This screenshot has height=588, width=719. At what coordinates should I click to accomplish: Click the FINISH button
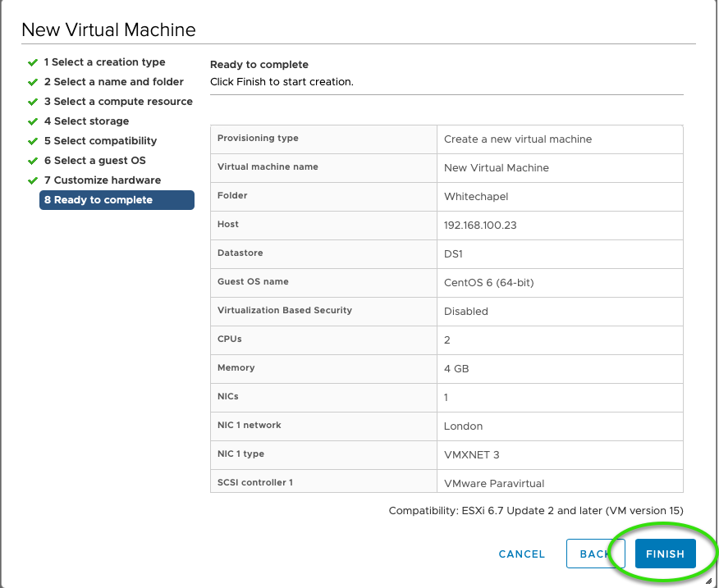[x=665, y=554]
